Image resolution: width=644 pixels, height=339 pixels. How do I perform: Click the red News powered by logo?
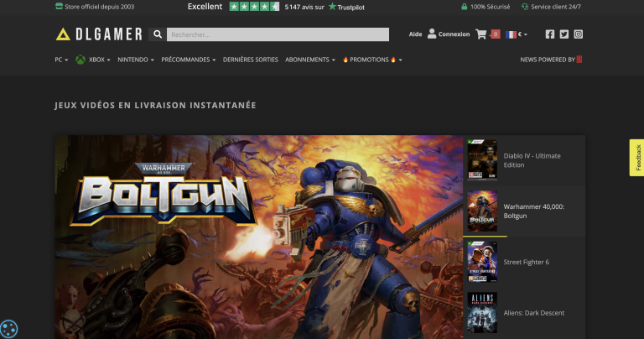pos(579,60)
